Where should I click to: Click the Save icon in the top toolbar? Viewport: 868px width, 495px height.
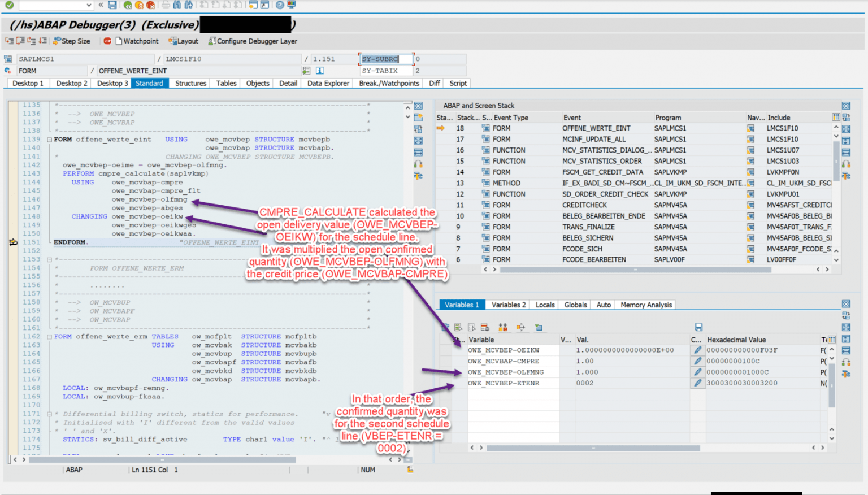pos(112,5)
